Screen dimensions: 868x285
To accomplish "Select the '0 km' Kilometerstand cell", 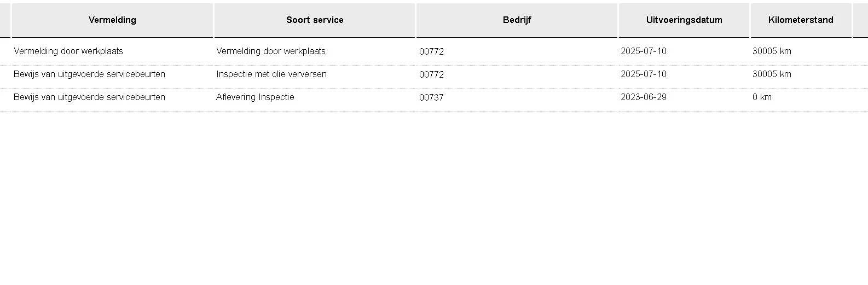I will coord(762,97).
